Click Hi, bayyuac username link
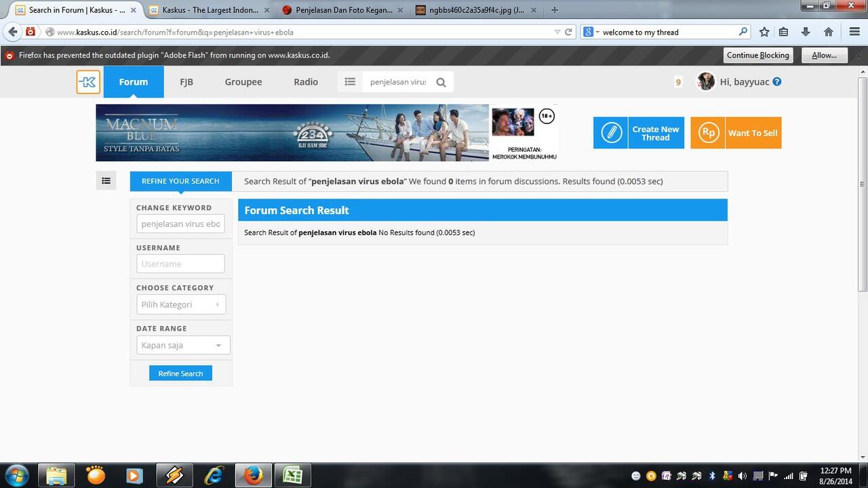Viewport: 868px width, 488px height. pyautogui.click(x=745, y=82)
